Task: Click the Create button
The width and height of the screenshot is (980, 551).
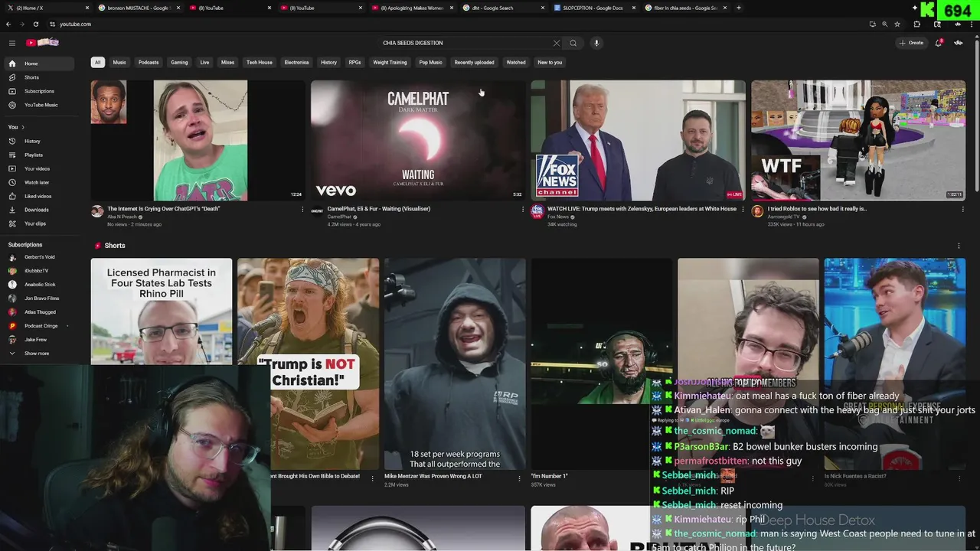Action: click(x=911, y=43)
